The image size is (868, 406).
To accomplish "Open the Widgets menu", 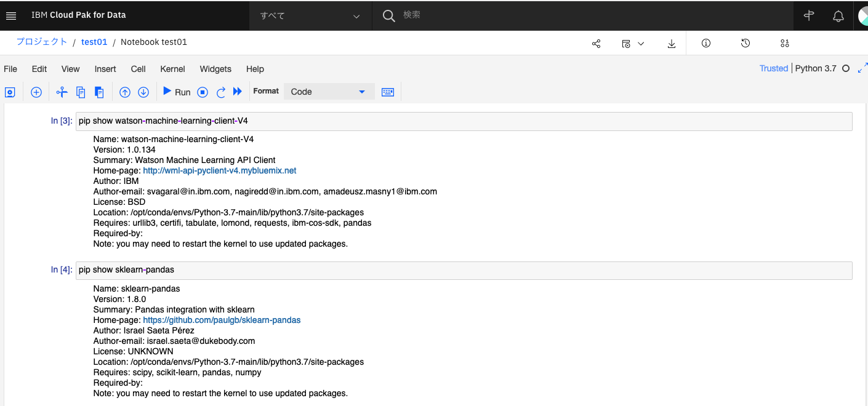I will coord(215,69).
